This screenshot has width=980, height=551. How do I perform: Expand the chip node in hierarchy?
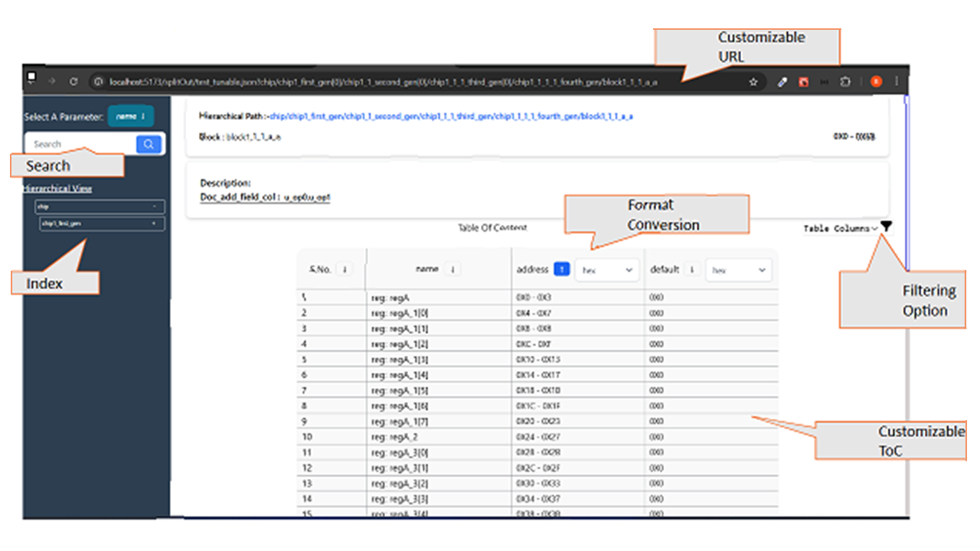coord(100,207)
